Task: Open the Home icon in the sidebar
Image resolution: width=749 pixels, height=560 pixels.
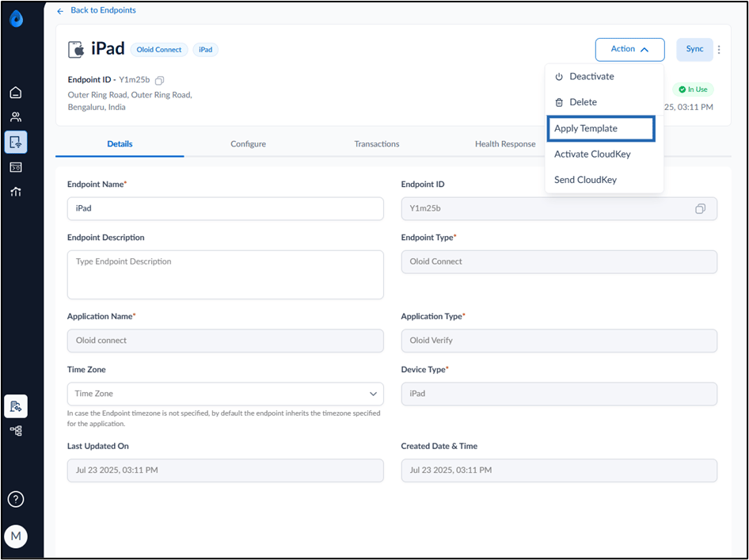Action: pos(16,92)
